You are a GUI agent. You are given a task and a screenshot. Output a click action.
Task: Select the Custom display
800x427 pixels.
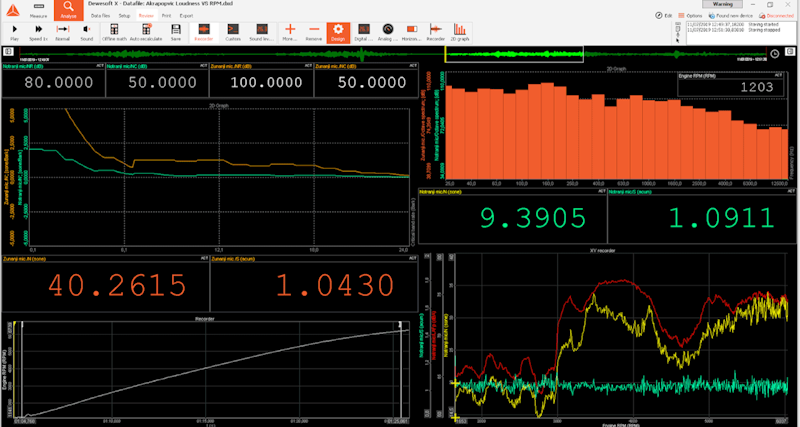point(233,33)
